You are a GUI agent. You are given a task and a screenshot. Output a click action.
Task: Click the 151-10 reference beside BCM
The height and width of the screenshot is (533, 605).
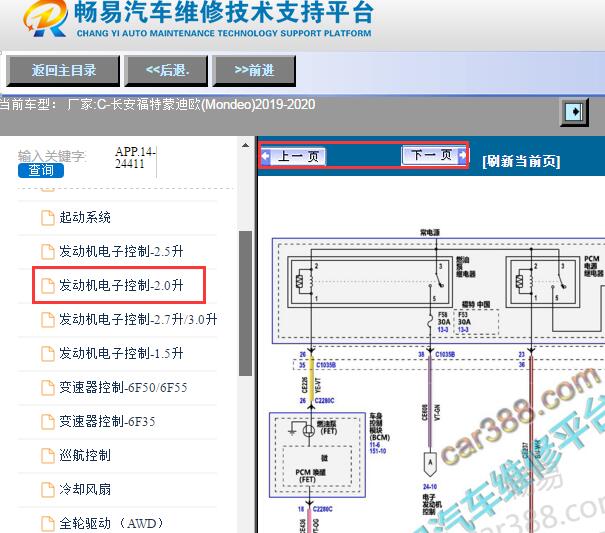[378, 451]
